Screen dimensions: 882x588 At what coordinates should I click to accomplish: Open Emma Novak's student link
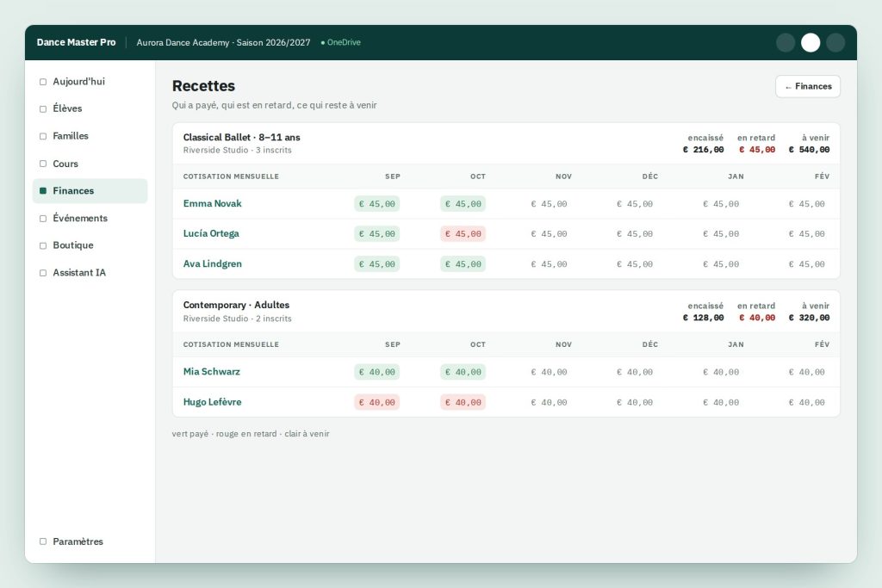[x=212, y=203]
